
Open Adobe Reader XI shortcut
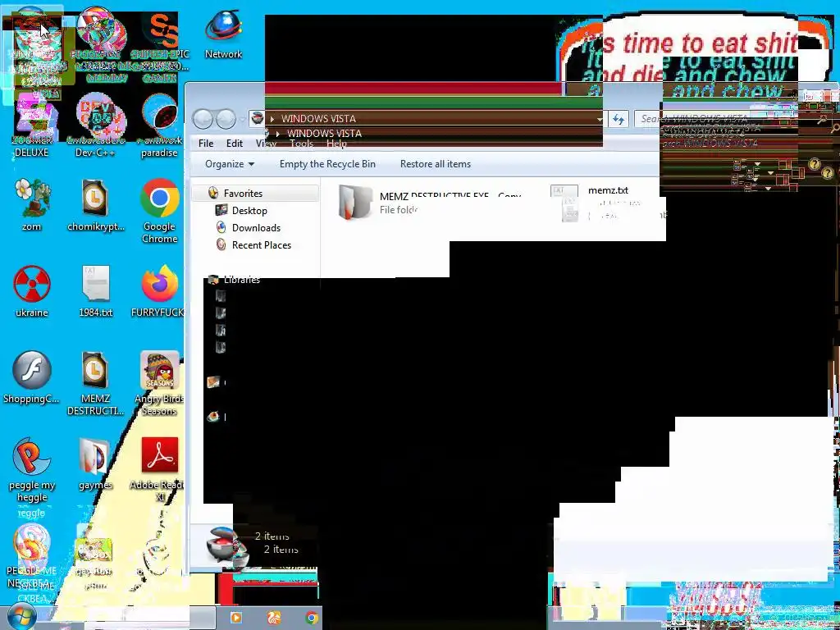tap(159, 469)
